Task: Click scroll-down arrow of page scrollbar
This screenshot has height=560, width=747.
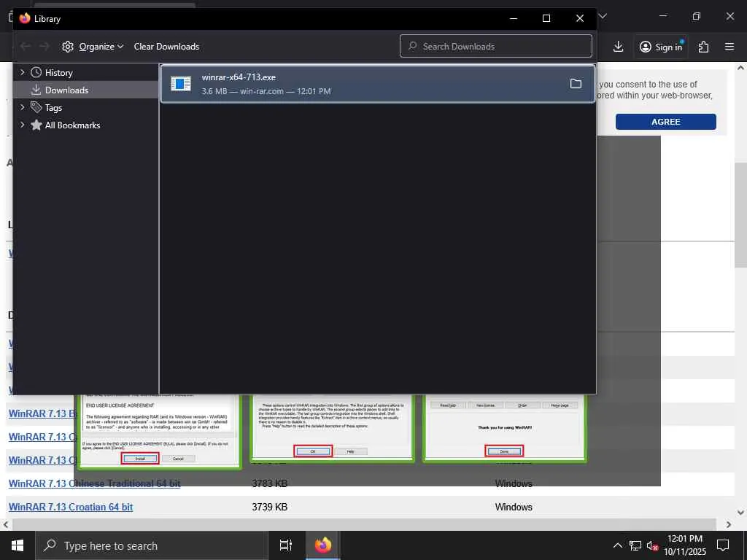Action: 741,513
